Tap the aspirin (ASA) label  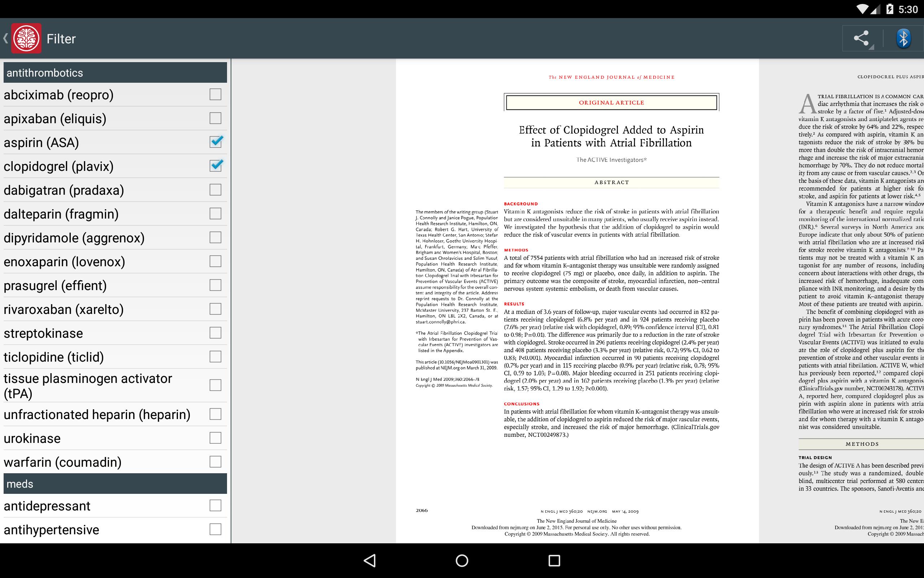(x=41, y=143)
